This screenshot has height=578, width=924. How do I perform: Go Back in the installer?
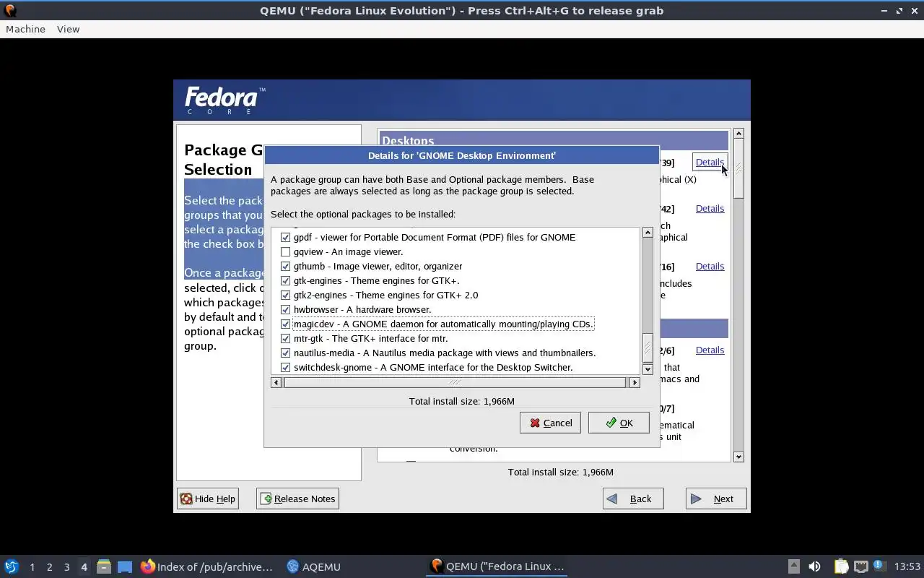coord(633,499)
